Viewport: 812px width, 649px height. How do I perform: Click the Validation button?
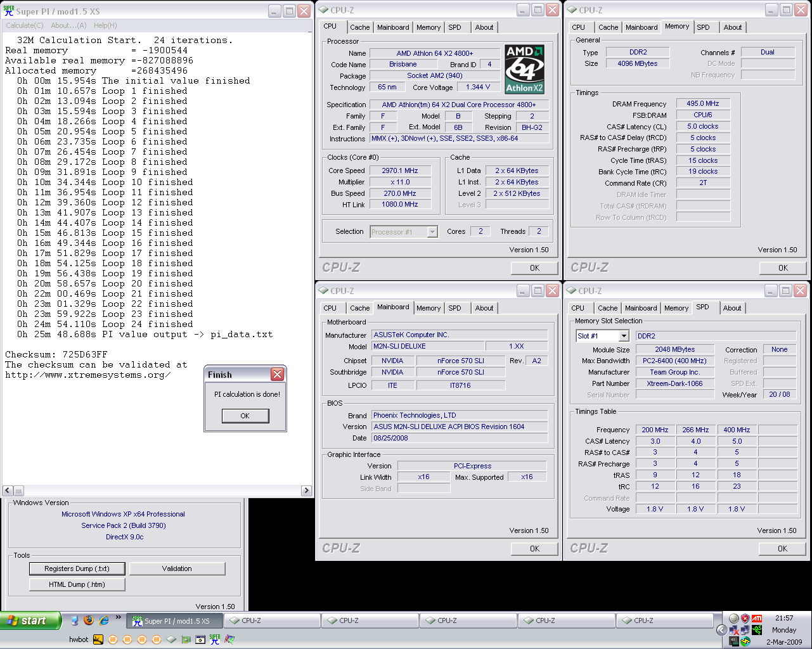coord(177,569)
